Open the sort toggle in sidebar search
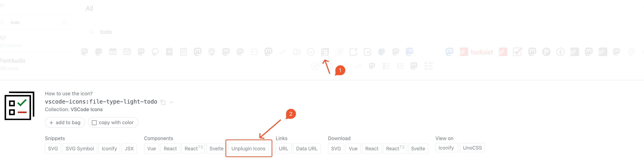Screen dimensions: 644x164 pos(65,22)
